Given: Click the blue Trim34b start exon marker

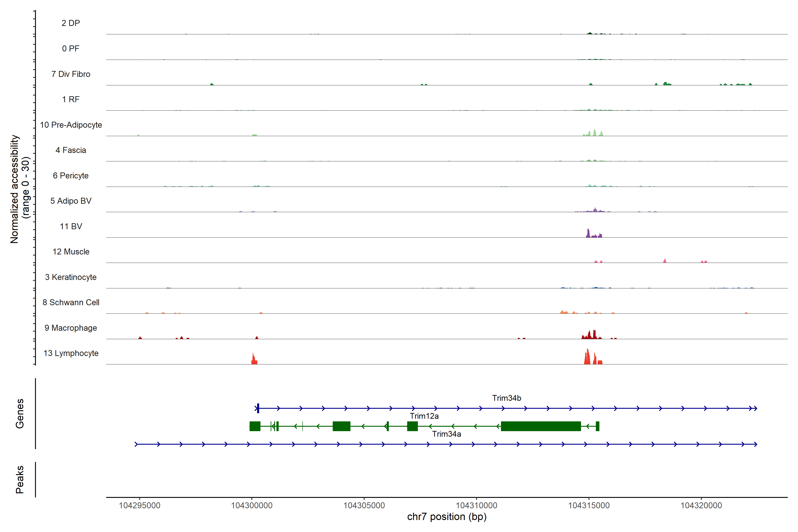Looking at the screenshot, I should click(x=258, y=408).
